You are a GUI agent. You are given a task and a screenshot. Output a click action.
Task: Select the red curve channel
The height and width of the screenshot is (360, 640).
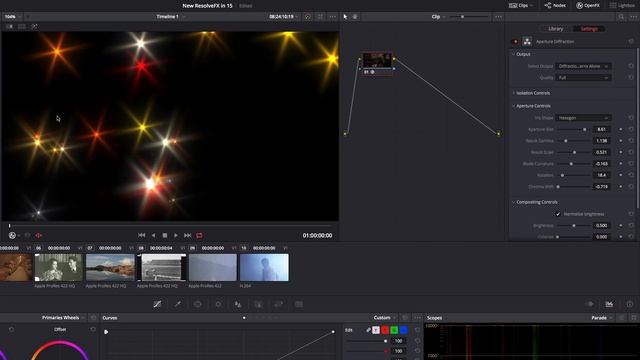[385, 330]
